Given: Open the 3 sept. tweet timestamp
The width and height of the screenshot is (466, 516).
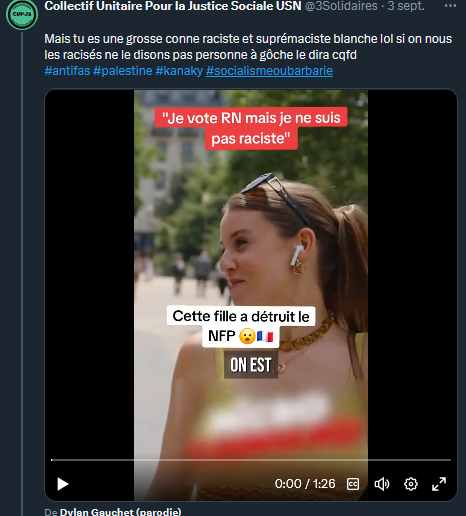Looking at the screenshot, I should point(406,6).
